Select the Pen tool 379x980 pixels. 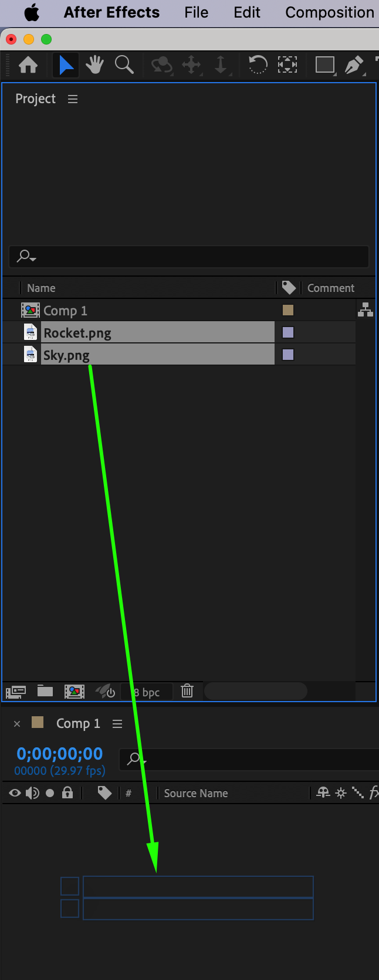tap(354, 64)
